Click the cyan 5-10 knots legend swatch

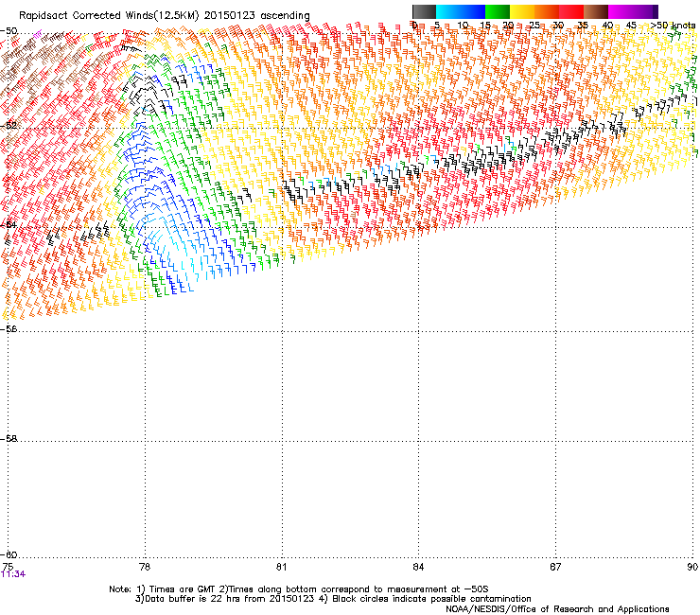(x=448, y=11)
